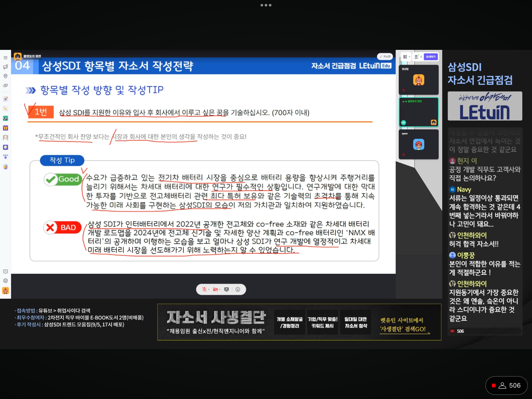Open the gift box app icon
This screenshot has width=532, height=399.
(5, 128)
